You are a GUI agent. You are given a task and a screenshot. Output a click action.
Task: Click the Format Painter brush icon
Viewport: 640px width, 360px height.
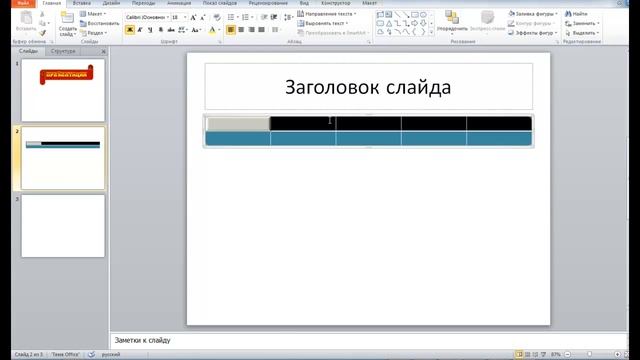42,33
